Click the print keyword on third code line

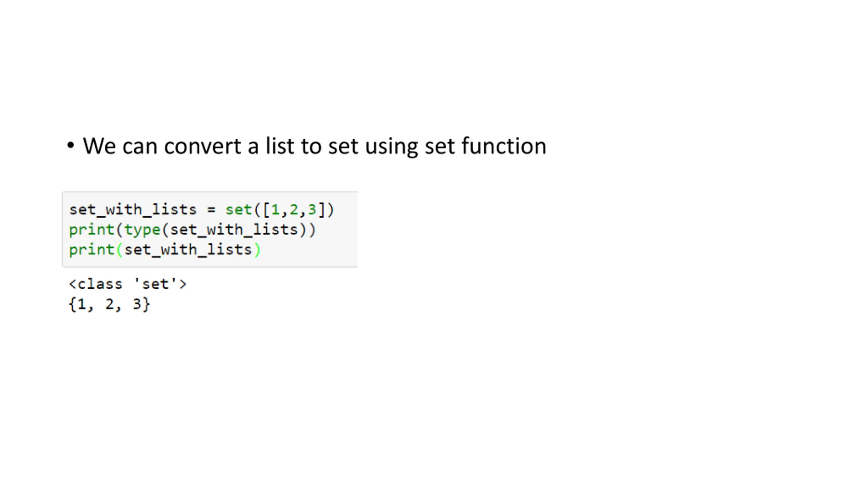[92, 250]
